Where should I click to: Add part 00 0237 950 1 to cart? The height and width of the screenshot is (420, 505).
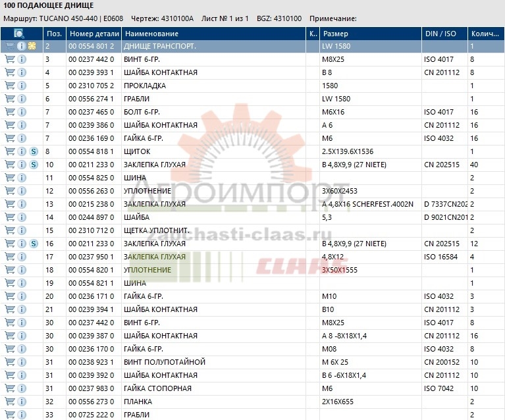click(10, 257)
